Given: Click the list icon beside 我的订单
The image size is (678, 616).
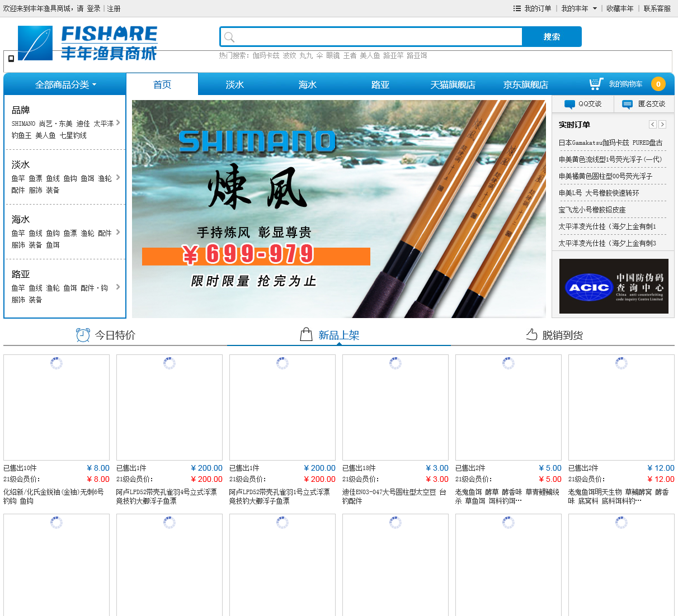Looking at the screenshot, I should 517,8.
